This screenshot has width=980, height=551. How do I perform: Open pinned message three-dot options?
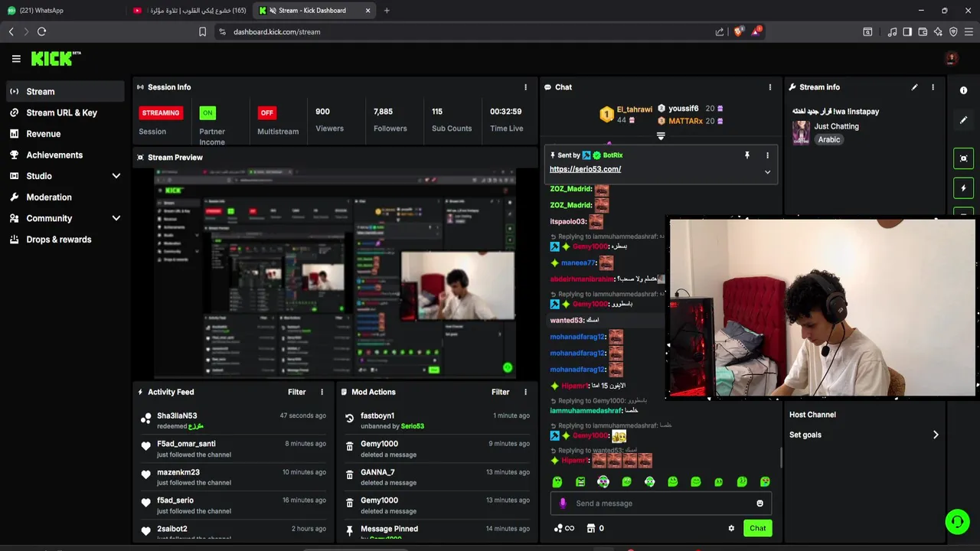click(767, 155)
